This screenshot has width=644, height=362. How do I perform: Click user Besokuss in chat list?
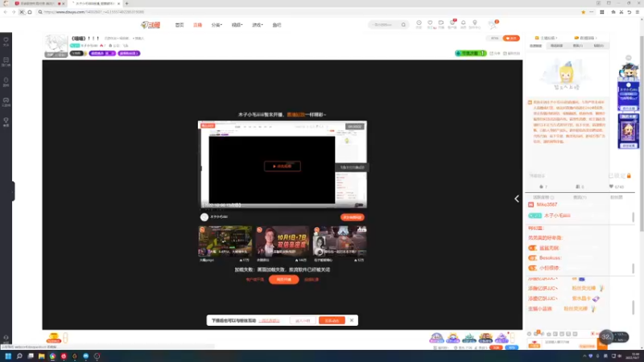(x=550, y=257)
